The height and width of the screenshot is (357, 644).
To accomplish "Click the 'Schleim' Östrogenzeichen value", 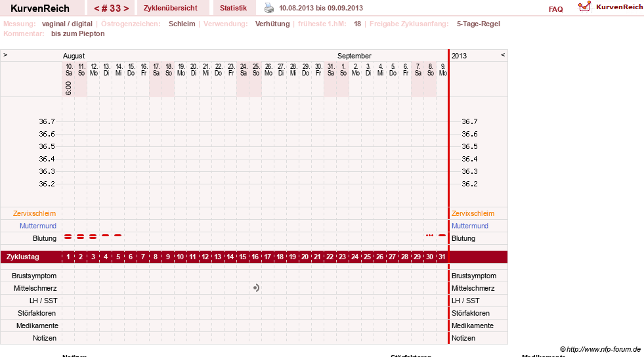I will [x=182, y=24].
